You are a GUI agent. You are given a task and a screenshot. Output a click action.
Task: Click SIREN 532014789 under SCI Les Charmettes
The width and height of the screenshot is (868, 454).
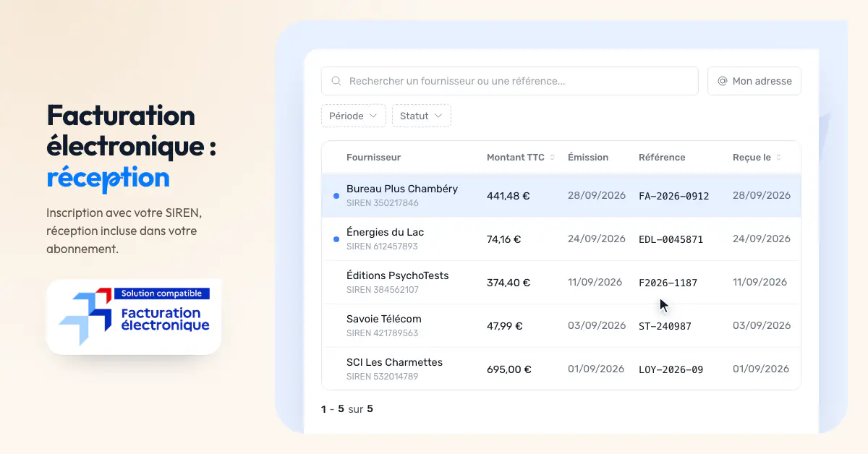pos(383,377)
